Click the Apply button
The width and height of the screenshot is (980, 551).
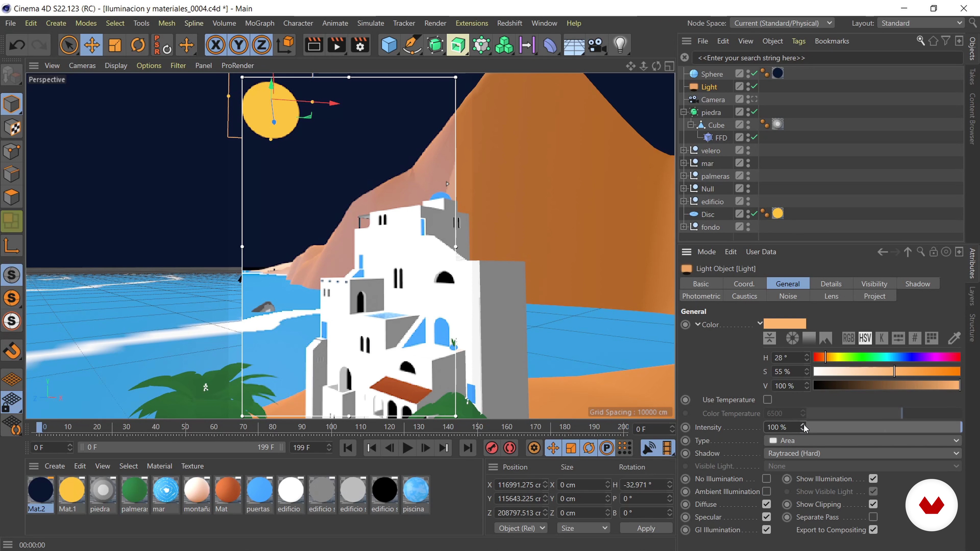tap(646, 528)
